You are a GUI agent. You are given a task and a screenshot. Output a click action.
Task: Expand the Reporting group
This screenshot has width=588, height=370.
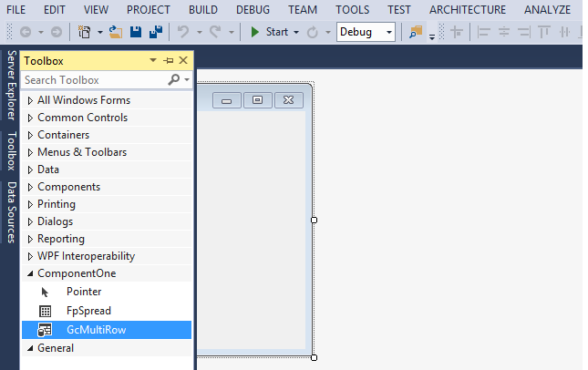tap(30, 239)
